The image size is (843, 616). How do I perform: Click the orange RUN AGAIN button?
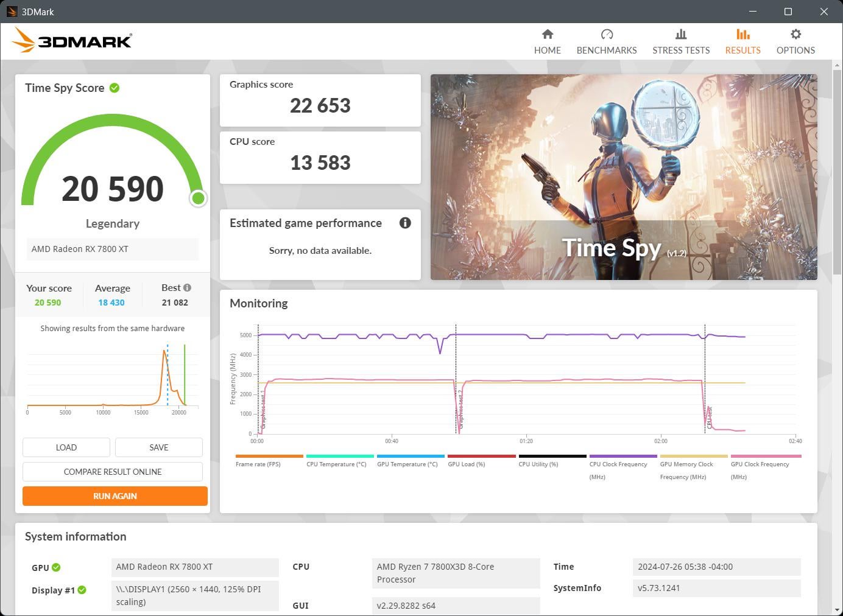click(x=115, y=496)
